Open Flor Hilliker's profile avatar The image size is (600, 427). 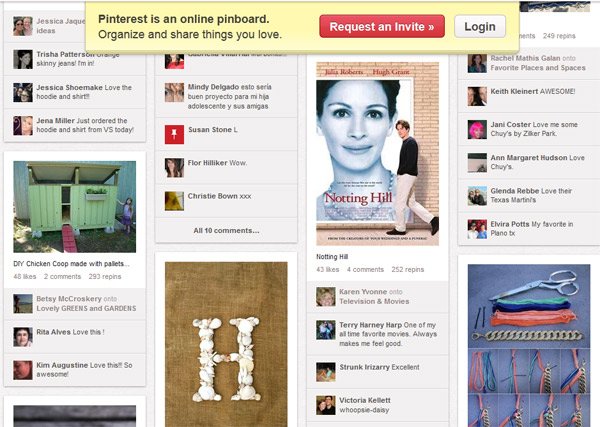(x=174, y=168)
